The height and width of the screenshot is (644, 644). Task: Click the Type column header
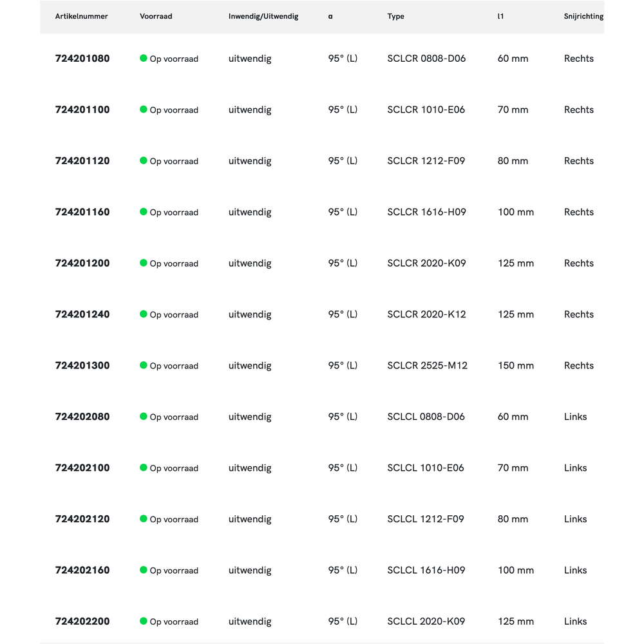(395, 17)
